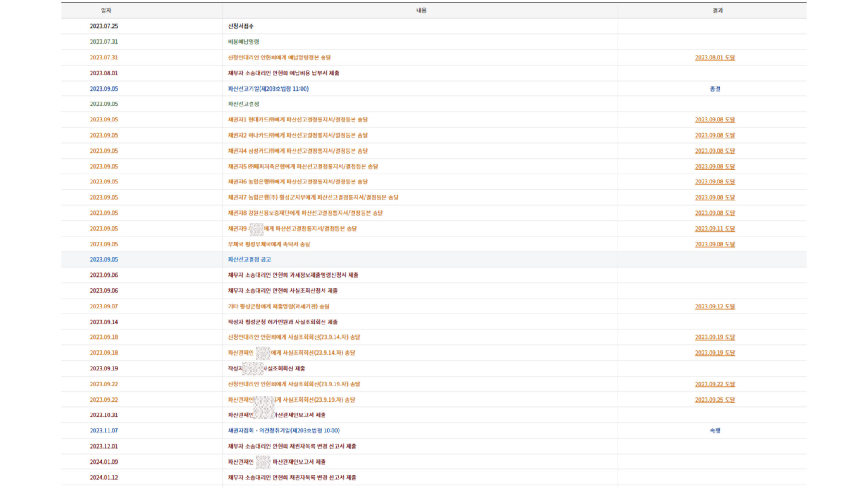Select the '비용예납명령' entry
This screenshot has height=488, width=868.
coord(243,42)
